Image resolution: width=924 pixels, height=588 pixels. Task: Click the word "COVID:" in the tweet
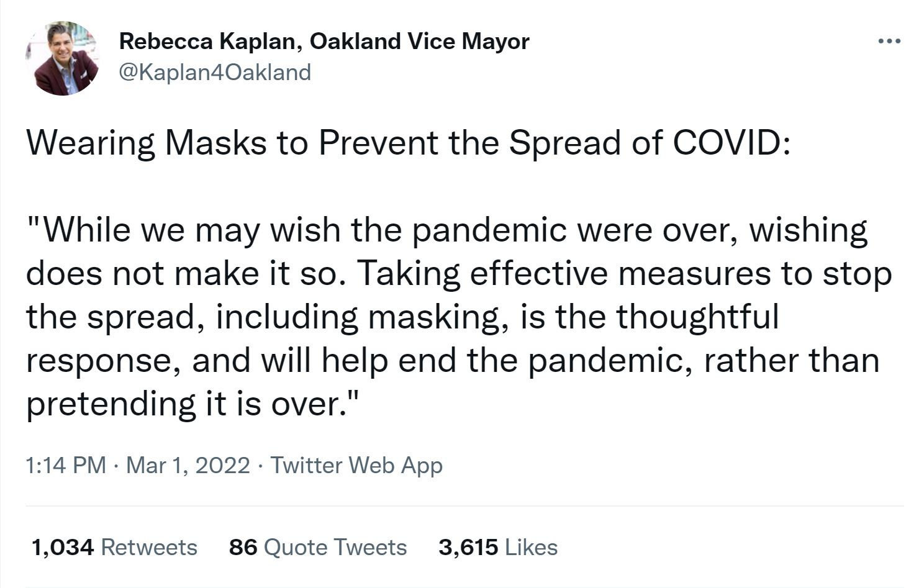point(731,143)
